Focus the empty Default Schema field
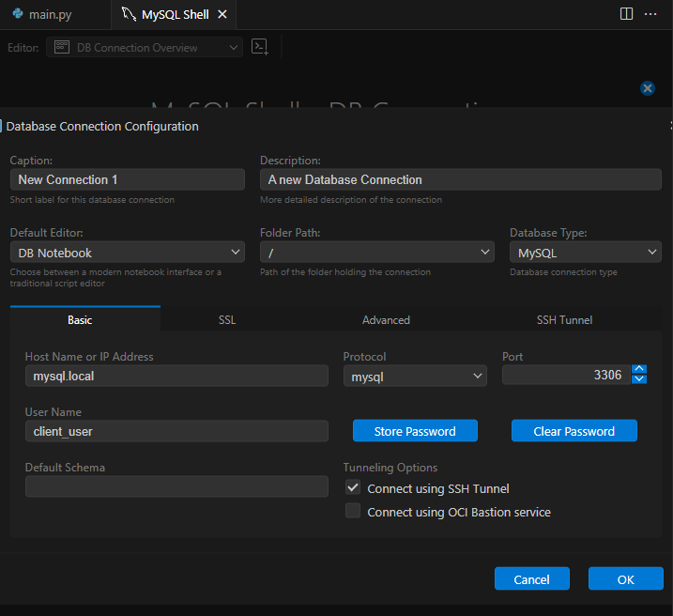This screenshot has height=616, width=673. [x=176, y=486]
